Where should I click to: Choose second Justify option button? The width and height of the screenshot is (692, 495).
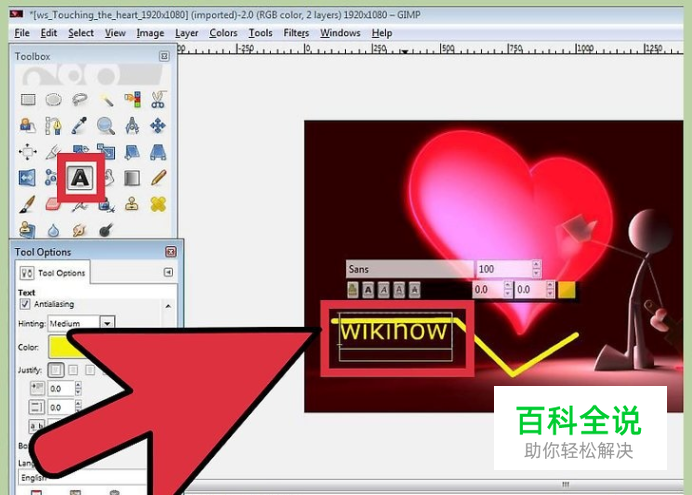[73, 370]
